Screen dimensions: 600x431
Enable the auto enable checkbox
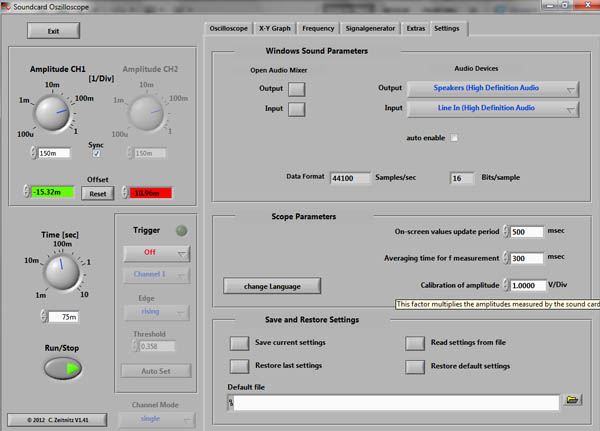tap(454, 137)
